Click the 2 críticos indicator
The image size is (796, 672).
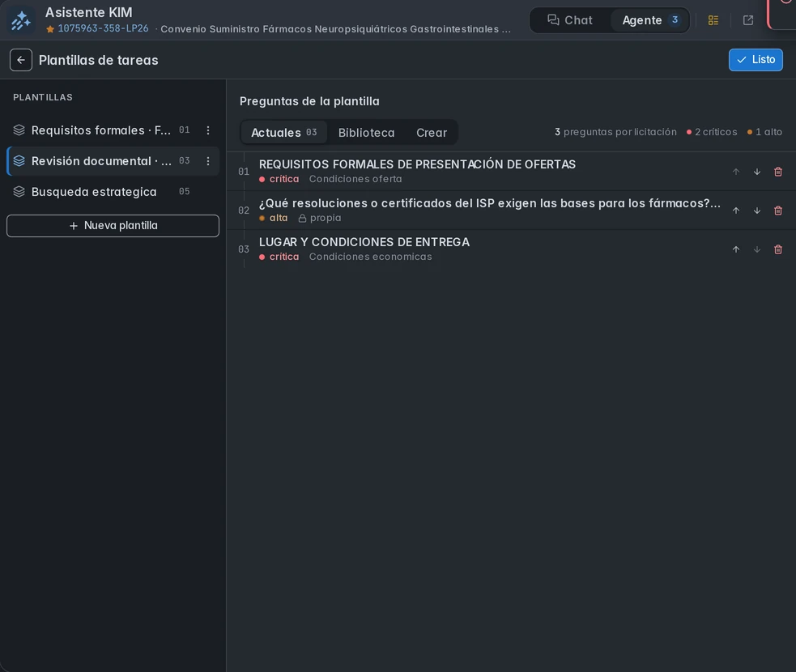[711, 132]
